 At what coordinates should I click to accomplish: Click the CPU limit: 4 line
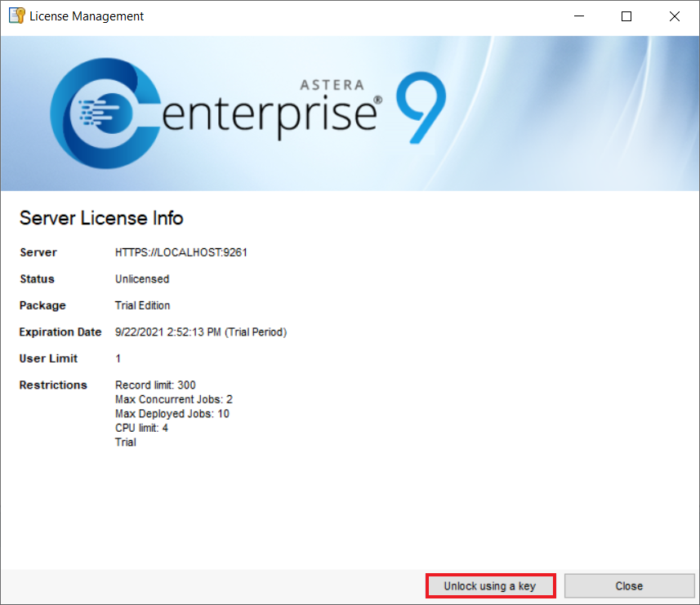tap(141, 428)
